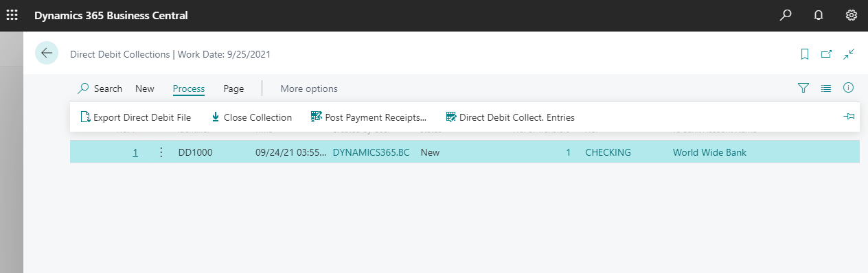Expand More options
Viewport: 868px width, 273px height.
[309, 88]
